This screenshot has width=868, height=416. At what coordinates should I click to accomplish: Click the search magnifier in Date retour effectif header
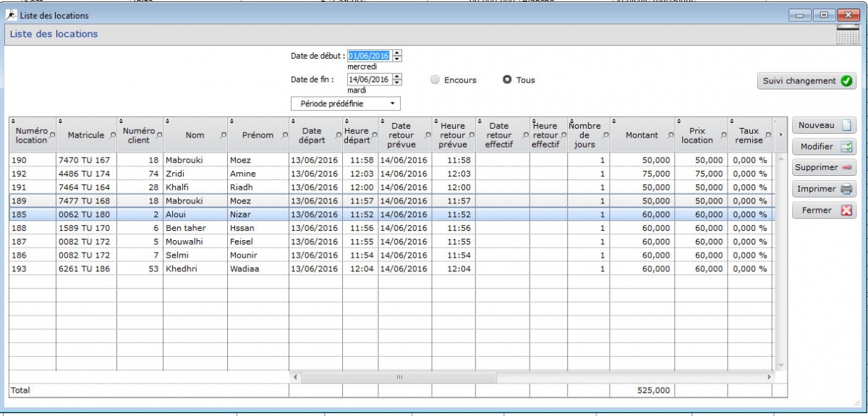524,135
